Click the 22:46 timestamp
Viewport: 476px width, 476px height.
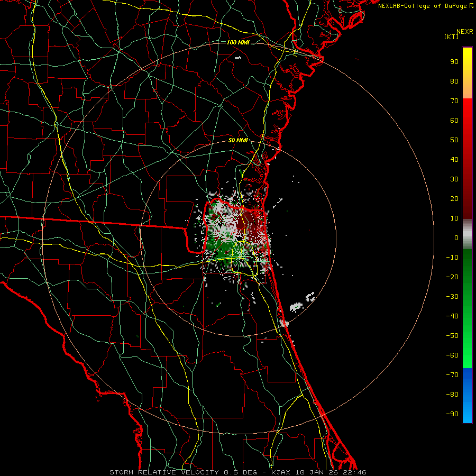pyautogui.click(x=354, y=472)
